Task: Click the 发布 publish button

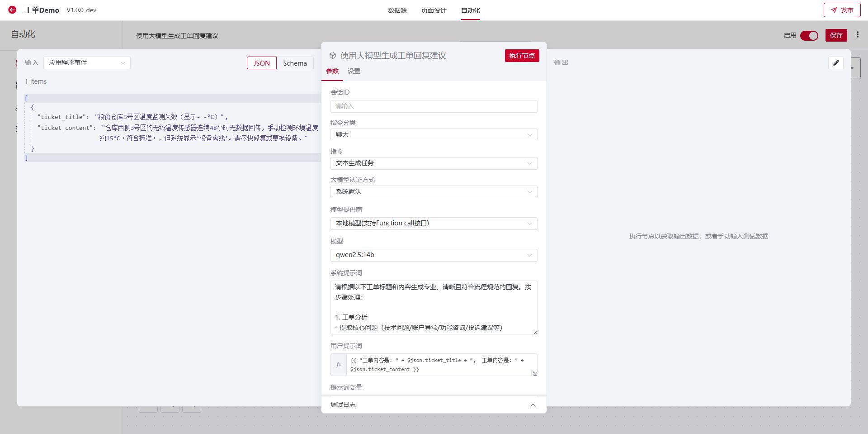Action: (x=841, y=10)
